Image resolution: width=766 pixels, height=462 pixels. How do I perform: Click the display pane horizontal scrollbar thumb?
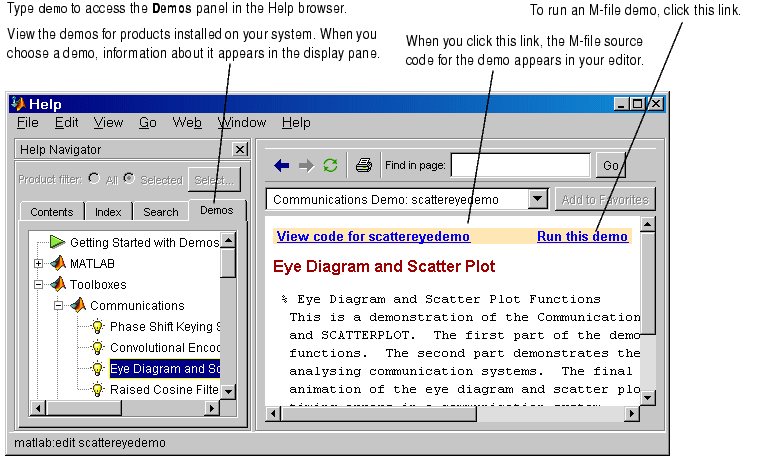pyautogui.click(x=379, y=414)
